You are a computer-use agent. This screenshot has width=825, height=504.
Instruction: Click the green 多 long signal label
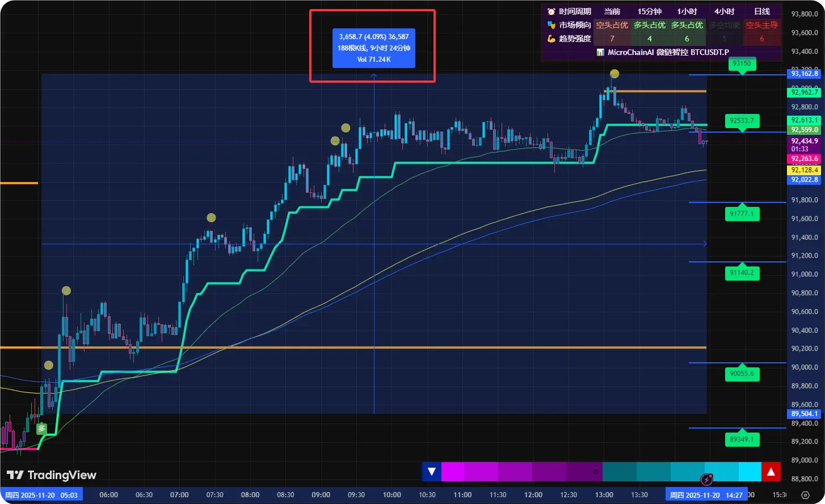pos(41,429)
